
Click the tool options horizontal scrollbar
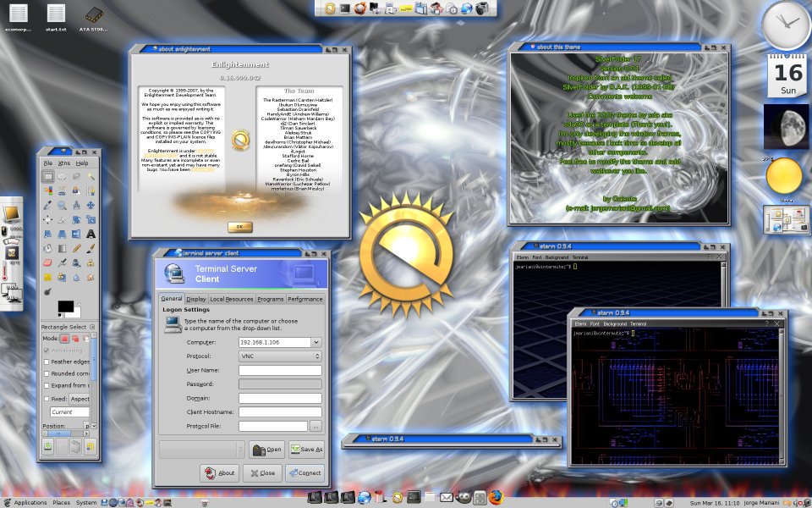point(65,433)
